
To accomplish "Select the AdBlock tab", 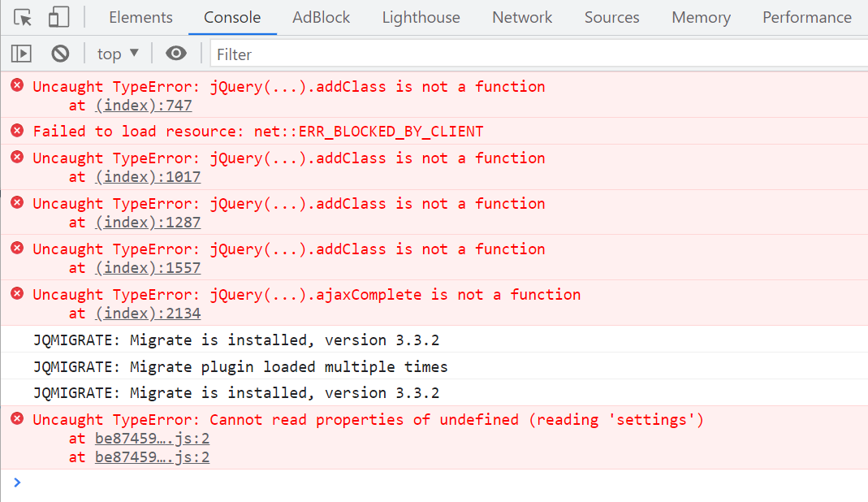I will (322, 17).
